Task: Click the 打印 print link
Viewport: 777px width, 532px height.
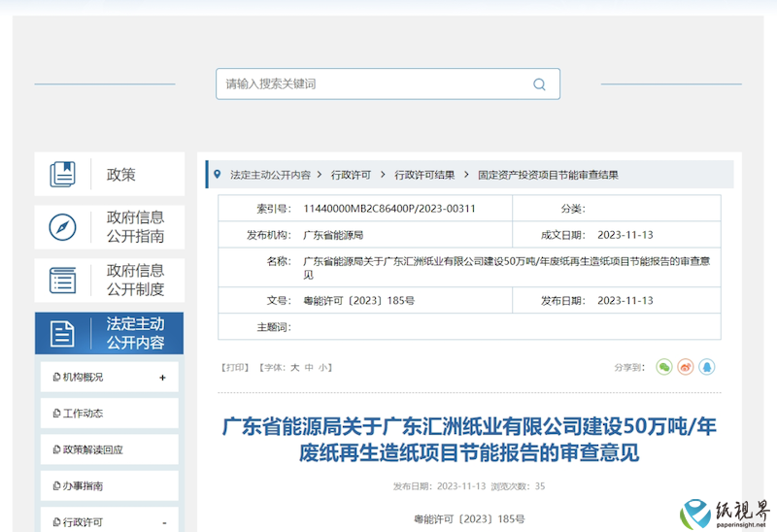Action: [x=234, y=368]
